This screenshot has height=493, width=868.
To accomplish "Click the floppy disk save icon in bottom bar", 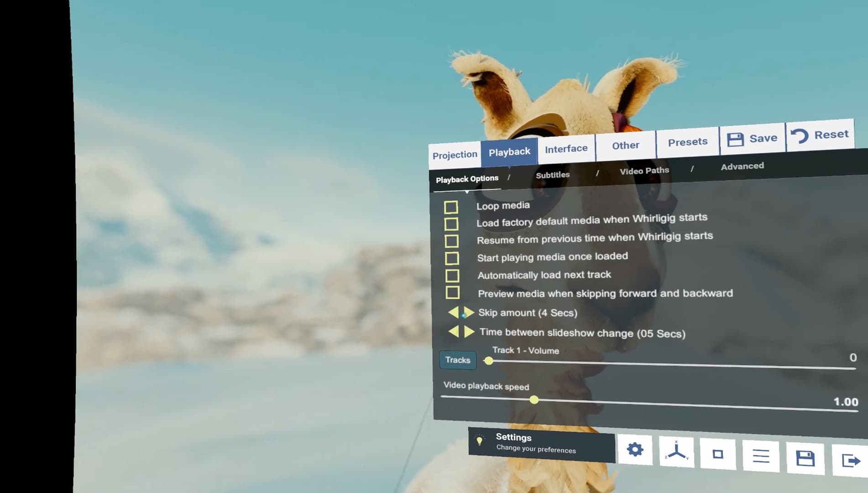I will (x=805, y=458).
